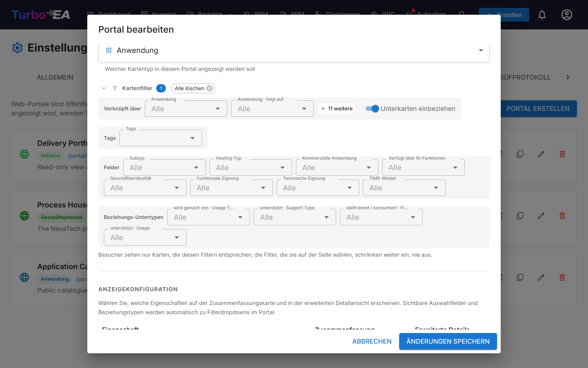The image size is (588, 368).
Task: Open the Verfügt über KI-Funktionen dropdown
Action: tap(424, 167)
